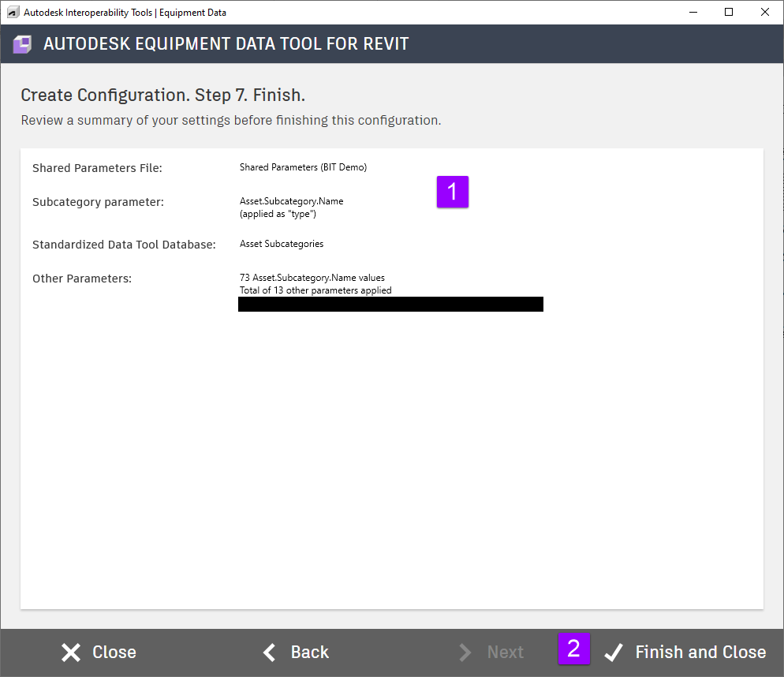Select 'Shared Parameters (BIT Demo)' text
The width and height of the screenshot is (784, 677).
(303, 167)
